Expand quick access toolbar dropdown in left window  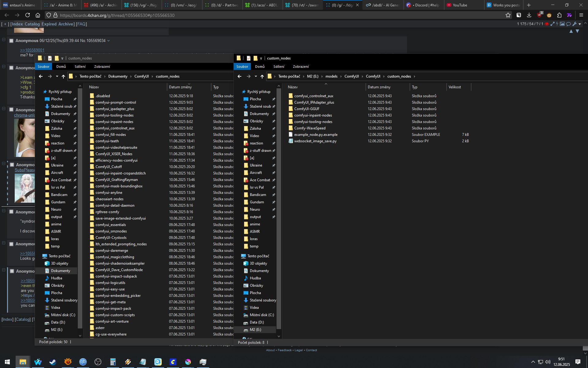[x=62, y=58]
